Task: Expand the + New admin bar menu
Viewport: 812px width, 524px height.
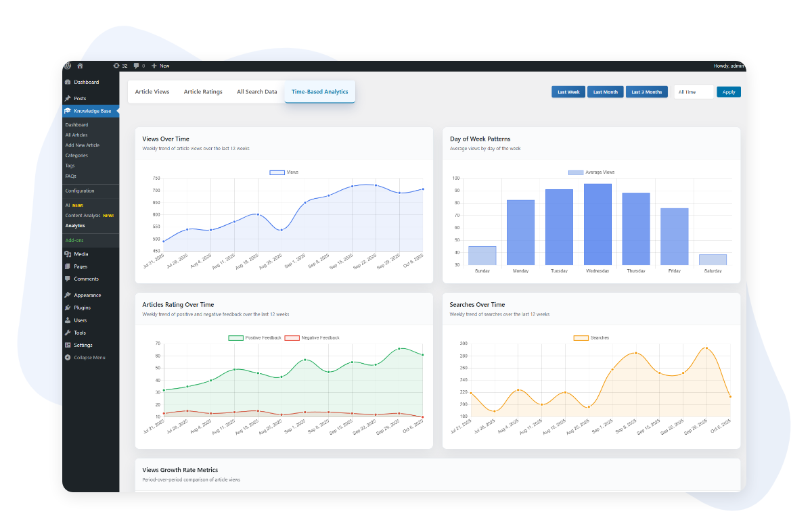Action: pyautogui.click(x=160, y=66)
